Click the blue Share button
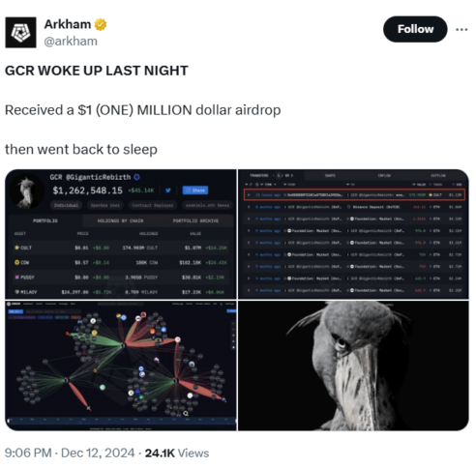The height and width of the screenshot is (468, 476). click(x=195, y=190)
